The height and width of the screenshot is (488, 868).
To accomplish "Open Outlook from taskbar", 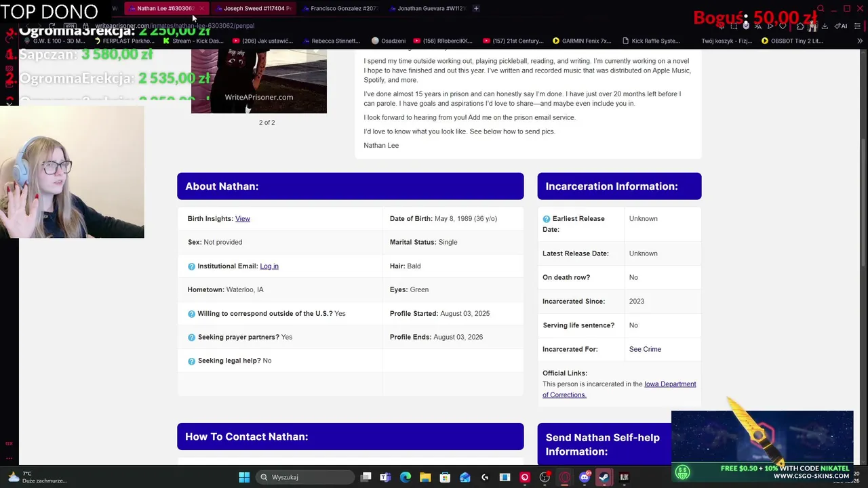I will coord(465,477).
